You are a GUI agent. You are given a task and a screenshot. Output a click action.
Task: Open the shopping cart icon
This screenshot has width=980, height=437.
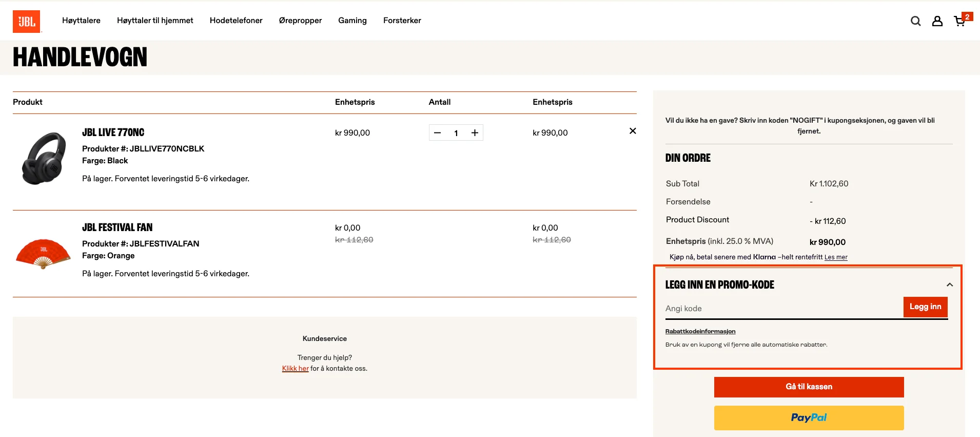click(x=961, y=21)
